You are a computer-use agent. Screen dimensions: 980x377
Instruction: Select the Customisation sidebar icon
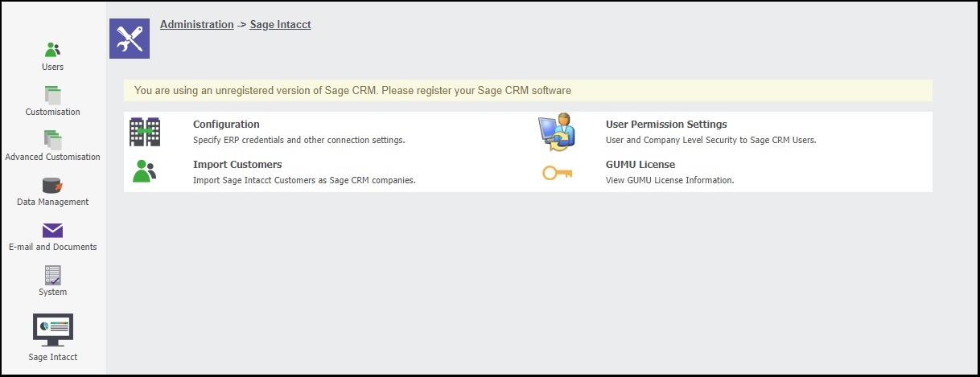point(53,95)
